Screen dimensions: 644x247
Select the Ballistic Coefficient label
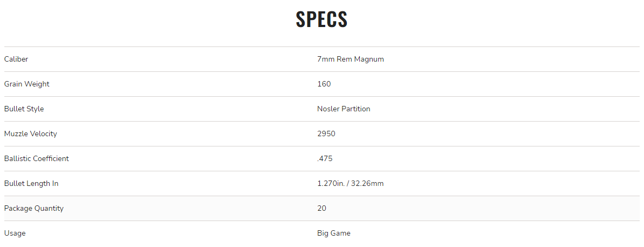pos(37,159)
